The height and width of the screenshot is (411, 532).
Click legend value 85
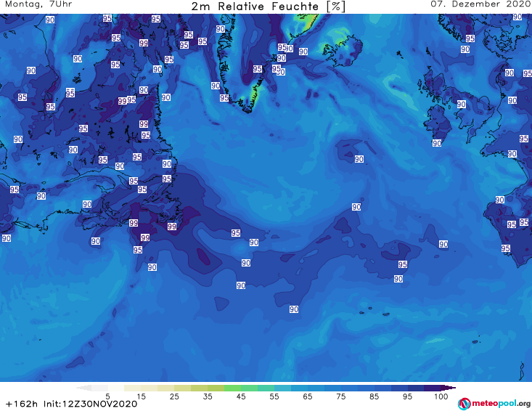point(374,396)
